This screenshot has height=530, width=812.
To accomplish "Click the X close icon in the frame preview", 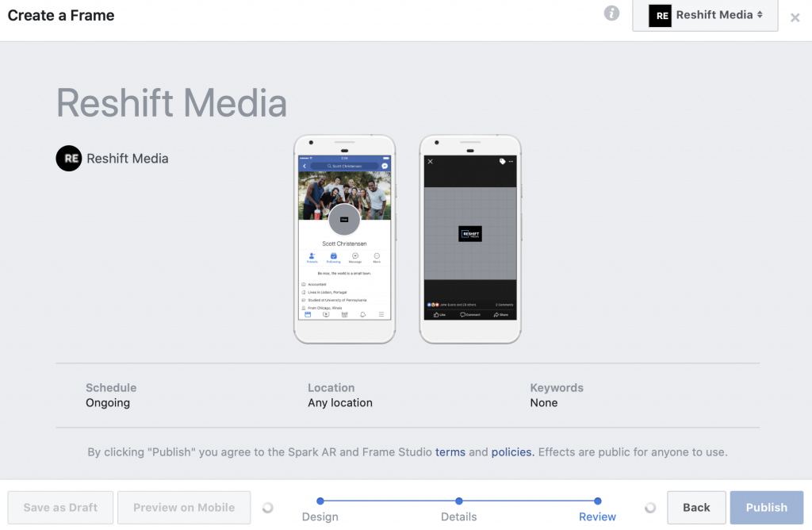I will point(431,162).
